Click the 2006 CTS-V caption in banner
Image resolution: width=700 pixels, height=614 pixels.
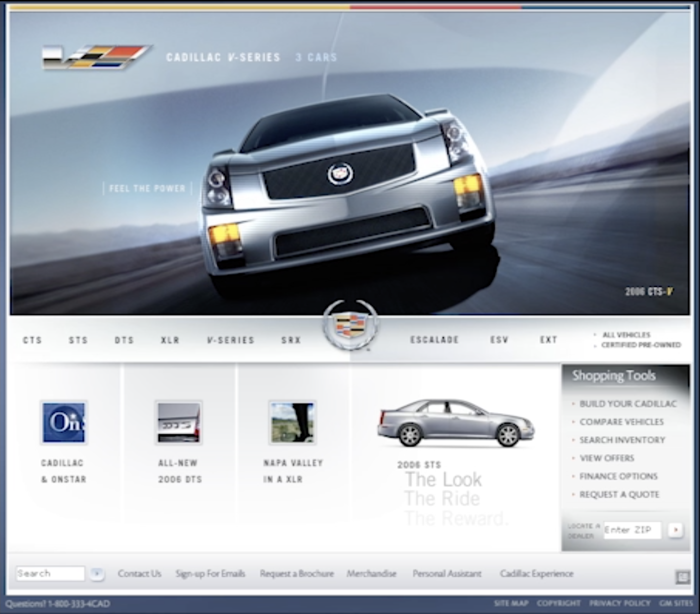point(649,291)
